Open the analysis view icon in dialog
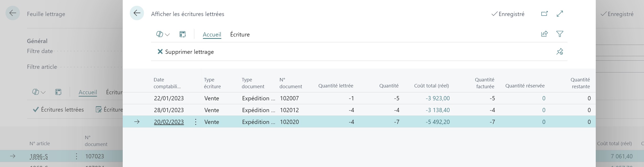This screenshot has height=167, width=644. coord(183,34)
